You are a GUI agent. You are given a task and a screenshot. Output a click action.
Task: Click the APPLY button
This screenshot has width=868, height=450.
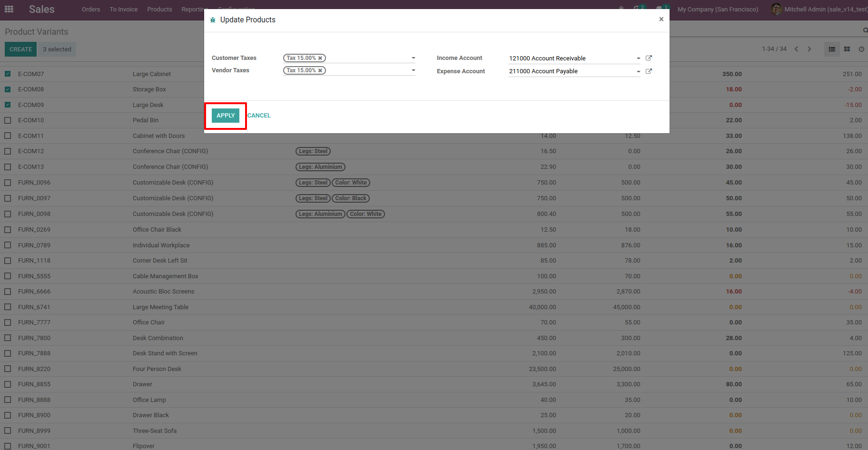coord(226,116)
